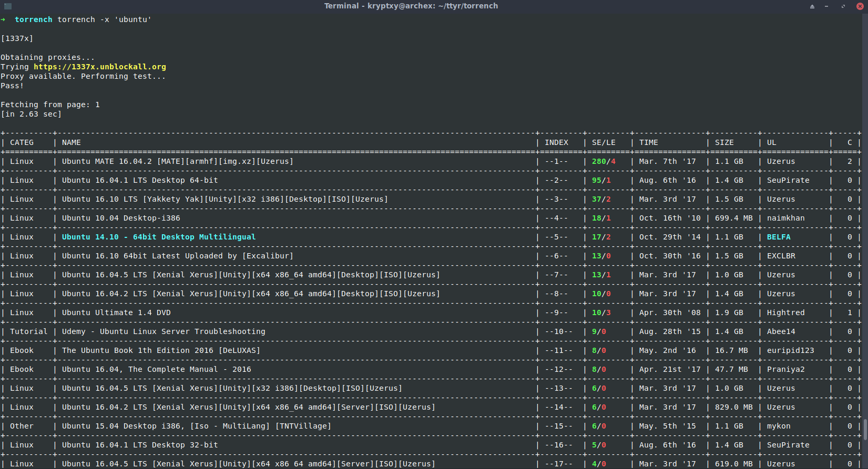Screen dimensions: 868x469
Task: Click uploader name Hightred
Action: click(x=786, y=312)
